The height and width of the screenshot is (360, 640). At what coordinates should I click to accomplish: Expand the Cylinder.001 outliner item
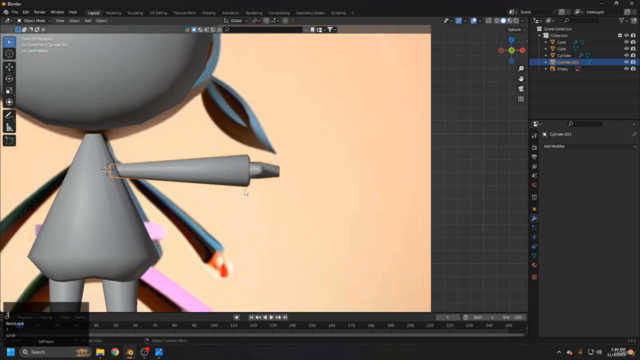click(x=546, y=62)
